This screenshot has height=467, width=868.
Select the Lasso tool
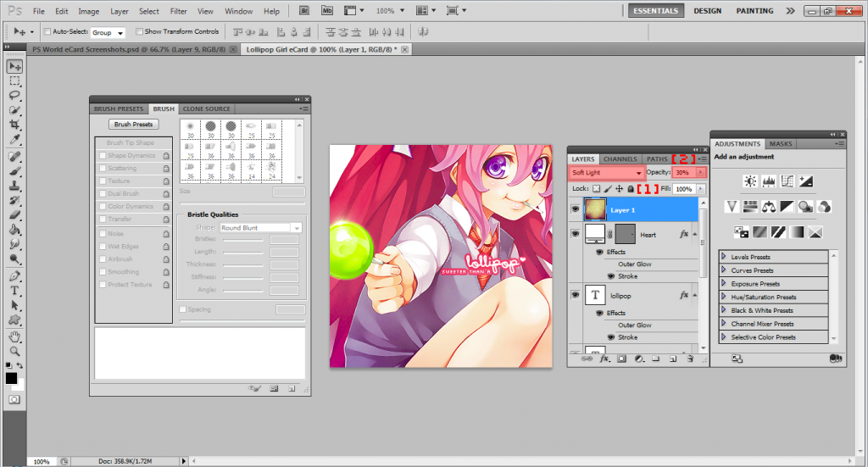(15, 96)
